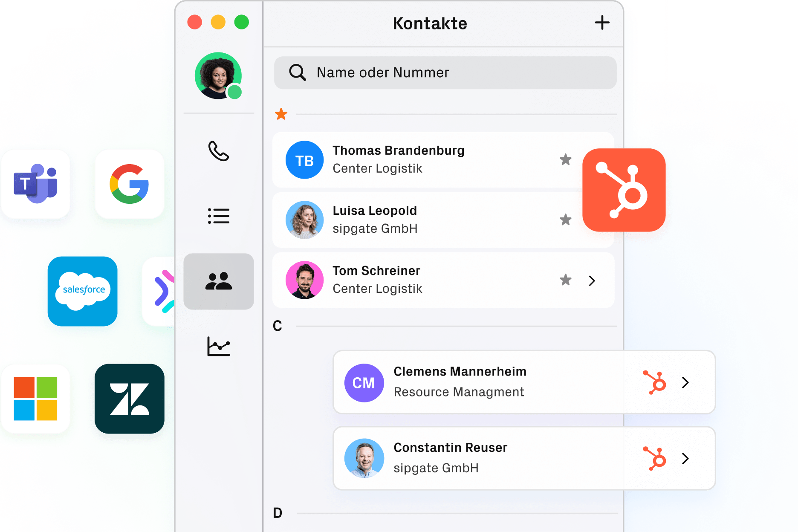
Task: Click the search magnifier icon
Action: tap(297, 72)
